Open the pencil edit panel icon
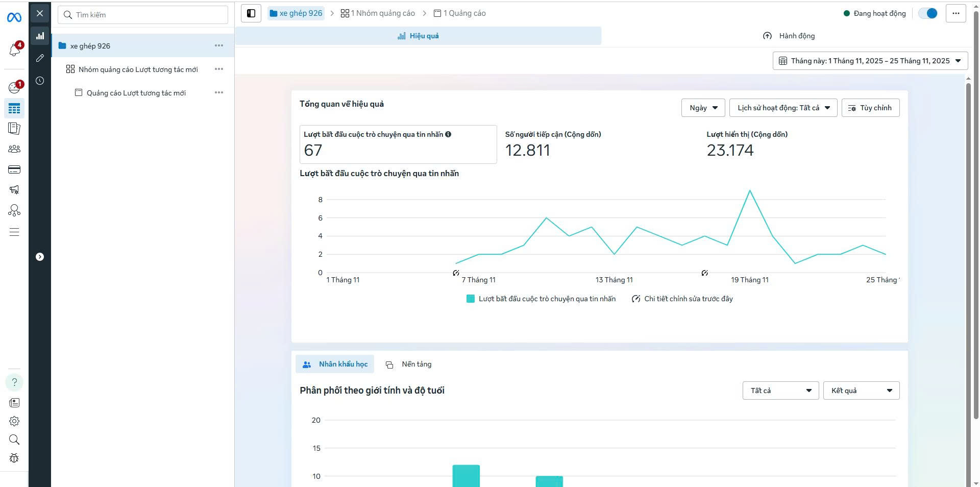The height and width of the screenshot is (487, 980). click(40, 58)
